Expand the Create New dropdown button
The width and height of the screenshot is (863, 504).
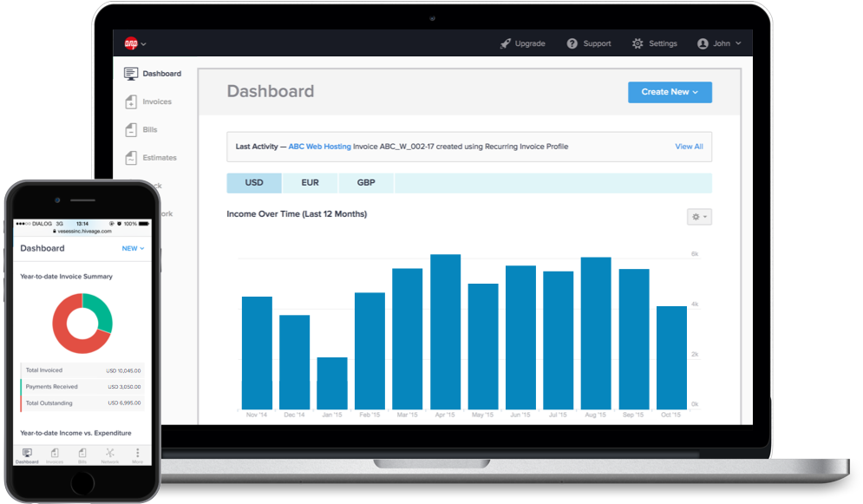point(670,93)
